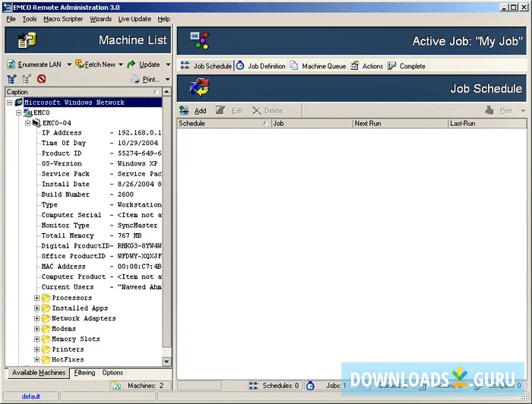The height and width of the screenshot is (404, 532).
Task: Select the IP Address row
Action: [101, 133]
